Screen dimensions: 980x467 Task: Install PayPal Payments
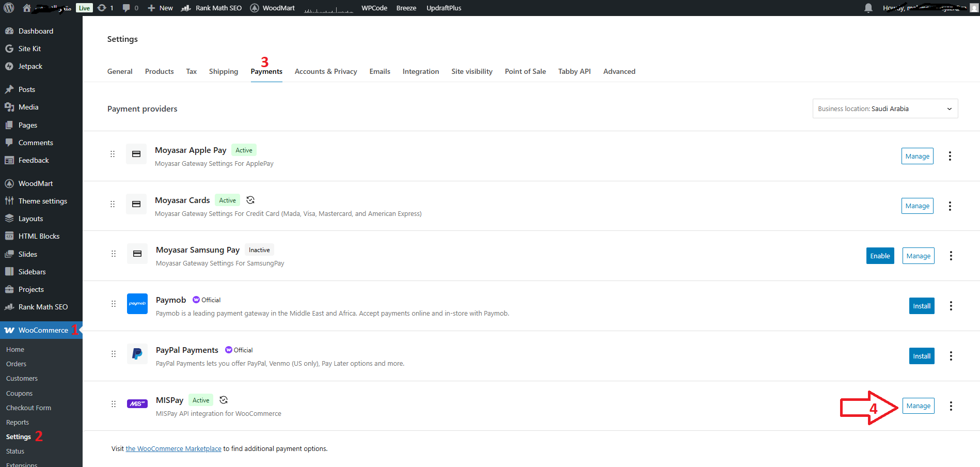(922, 356)
